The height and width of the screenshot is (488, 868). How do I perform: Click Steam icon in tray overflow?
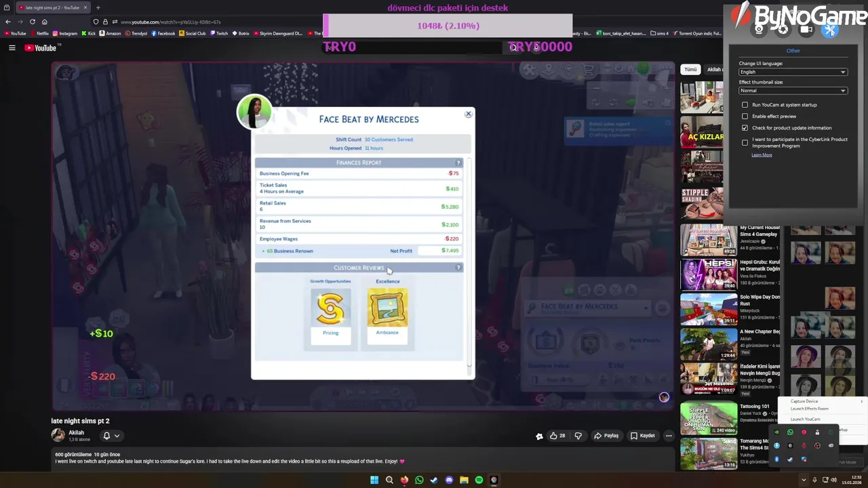(x=790, y=460)
